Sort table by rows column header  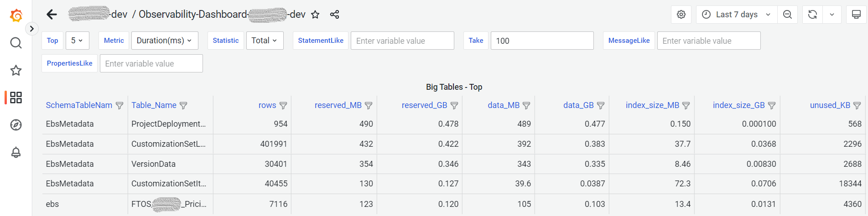[267, 105]
